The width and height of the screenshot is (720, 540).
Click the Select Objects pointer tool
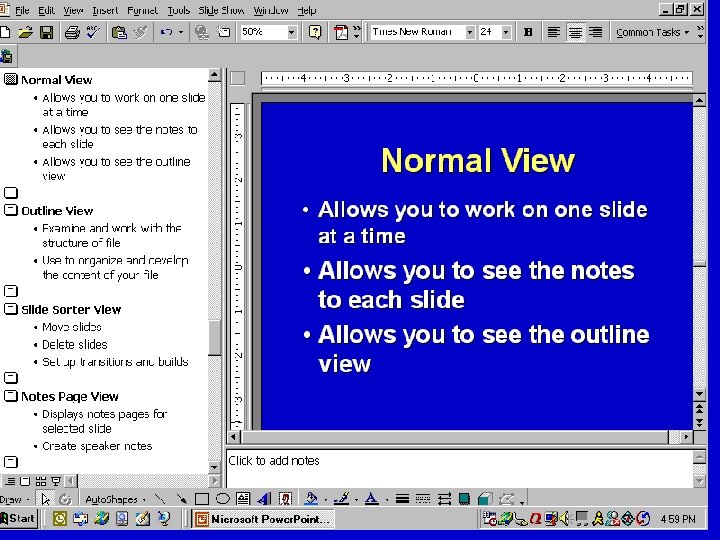45,499
